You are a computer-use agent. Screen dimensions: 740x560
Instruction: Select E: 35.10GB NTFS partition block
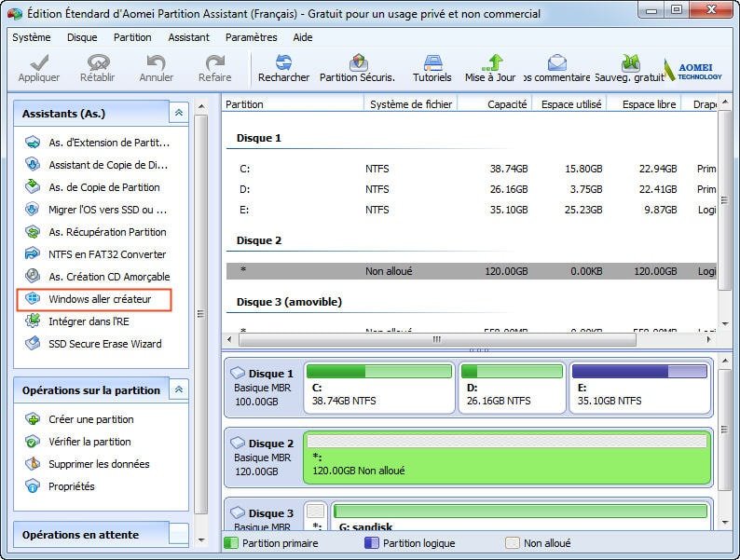[x=640, y=388]
